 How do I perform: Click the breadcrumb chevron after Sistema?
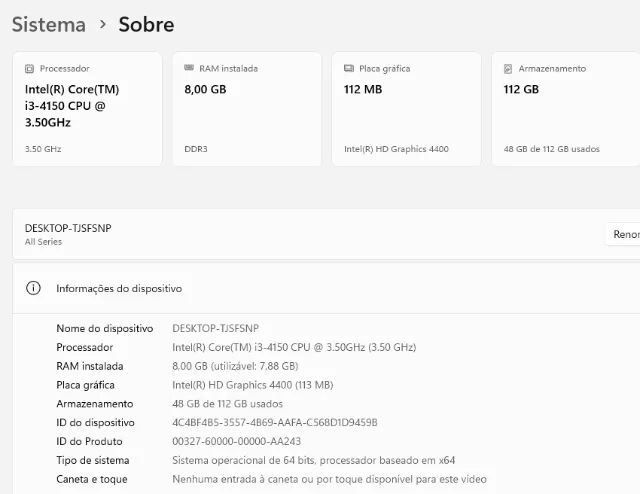(x=103, y=24)
